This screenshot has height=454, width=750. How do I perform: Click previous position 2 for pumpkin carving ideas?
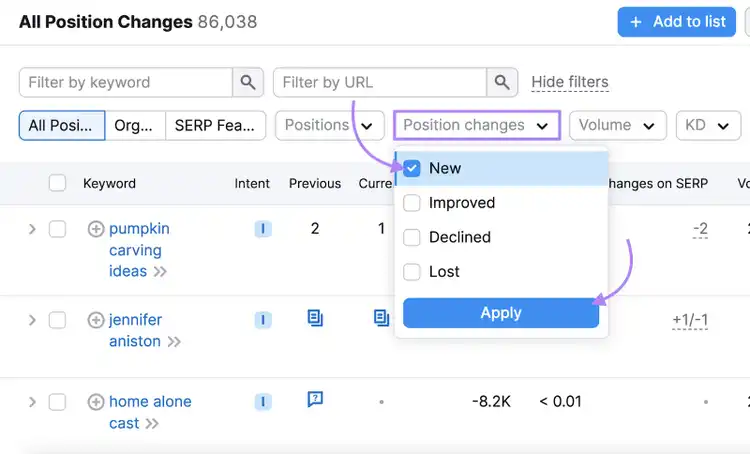pyautogui.click(x=315, y=229)
